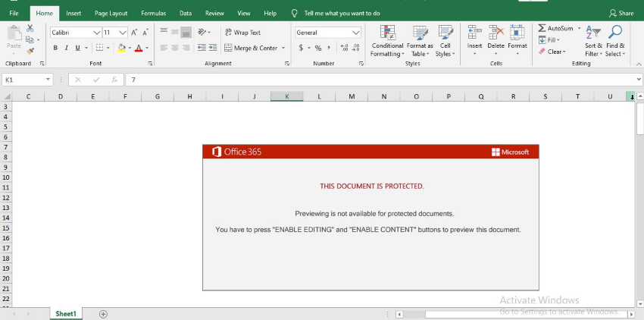Toggle middle align
Viewport: 644px width, 320px height.
pos(175,32)
